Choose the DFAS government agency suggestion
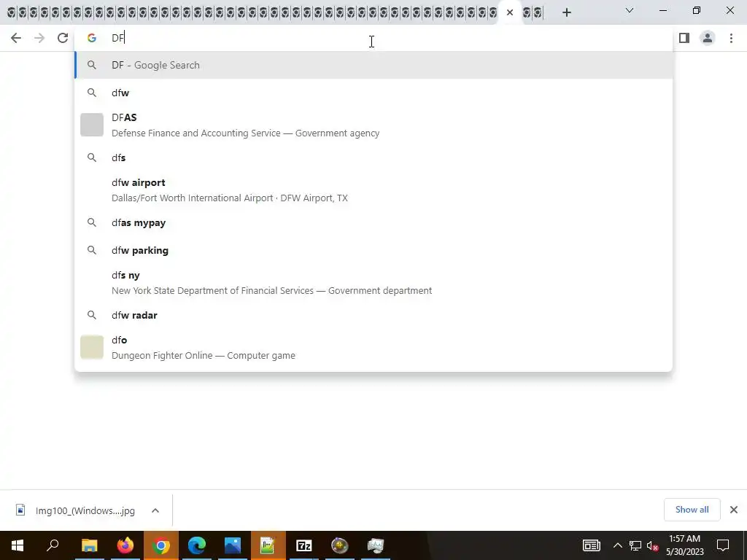747x560 pixels. coord(373,125)
